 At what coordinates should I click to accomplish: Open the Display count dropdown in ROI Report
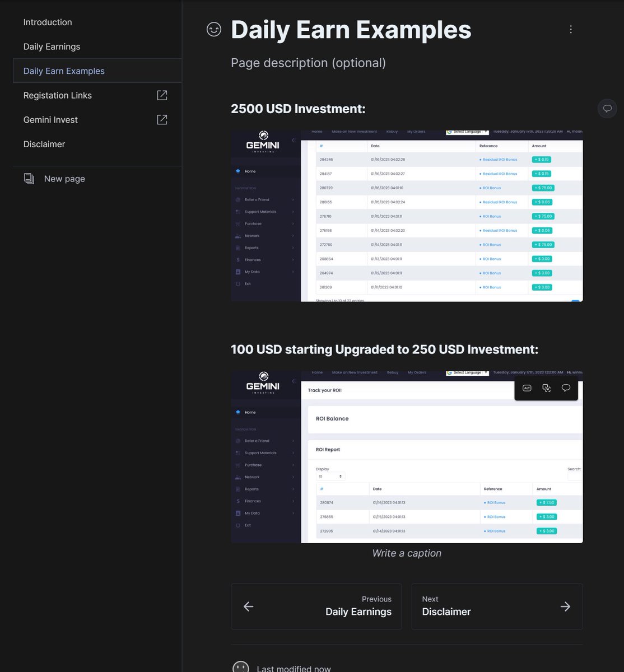(330, 475)
